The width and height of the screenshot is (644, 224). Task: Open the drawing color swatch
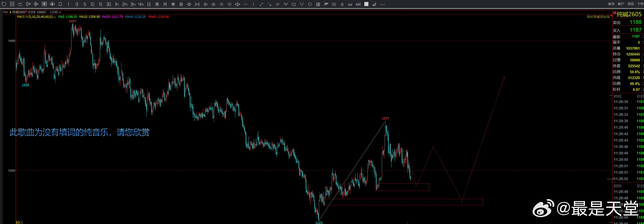[366, 4]
